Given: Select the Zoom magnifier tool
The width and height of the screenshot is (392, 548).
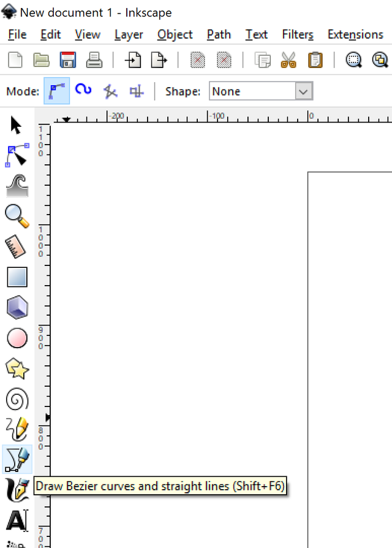Looking at the screenshot, I should pyautogui.click(x=17, y=216).
